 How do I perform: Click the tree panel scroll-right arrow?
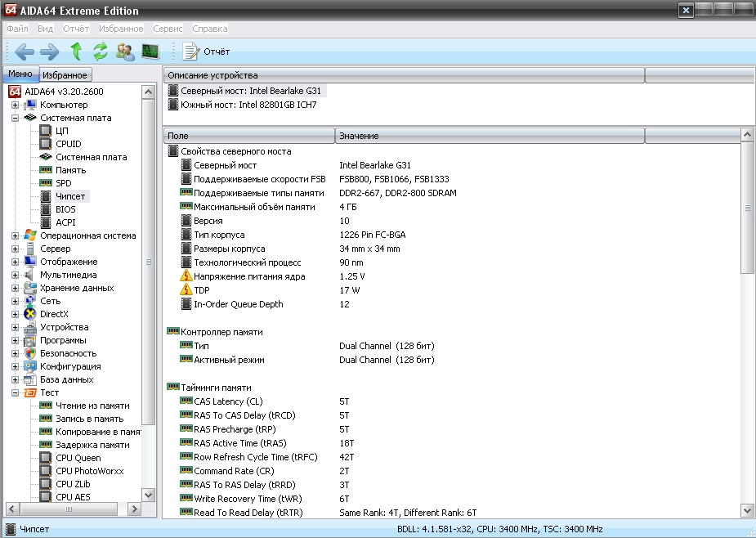click(x=134, y=509)
